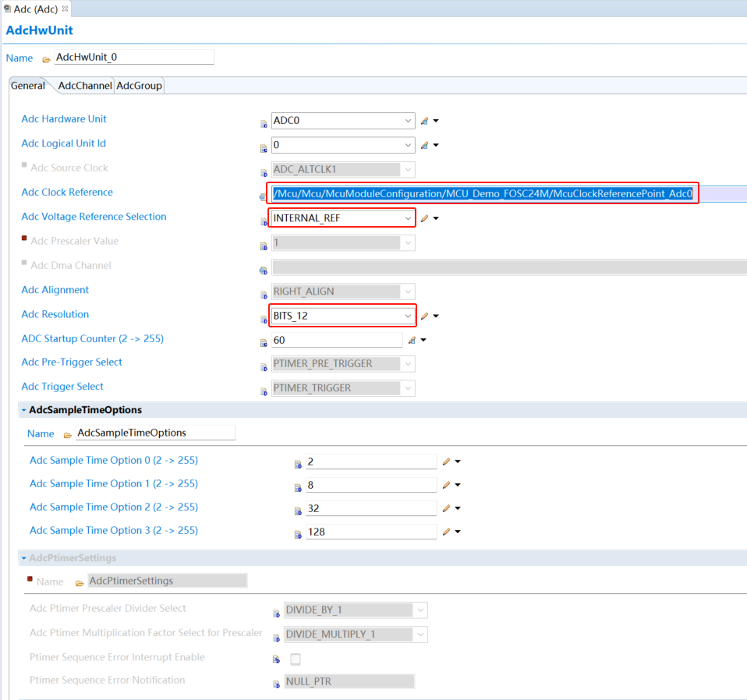
Task: Click the ADC Startup Counter value field
Action: 336,341
